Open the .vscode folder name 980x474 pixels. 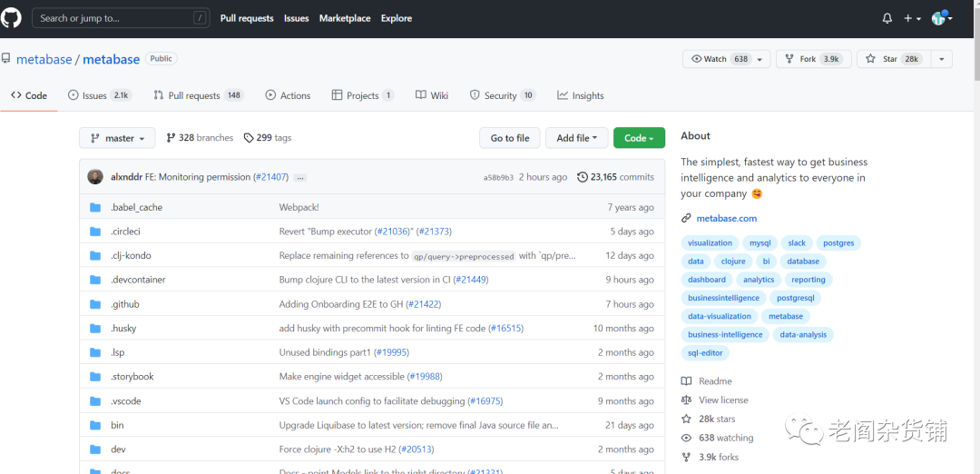125,400
